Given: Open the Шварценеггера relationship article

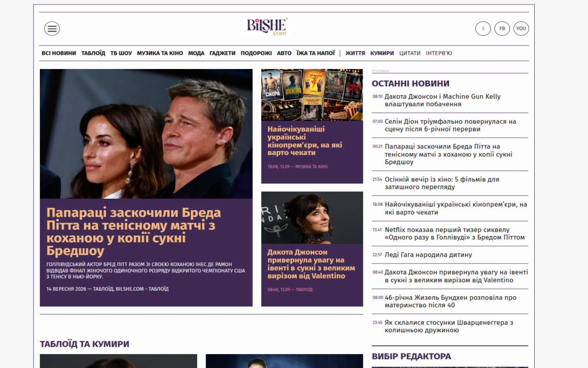Looking at the screenshot, I should 449,327.
